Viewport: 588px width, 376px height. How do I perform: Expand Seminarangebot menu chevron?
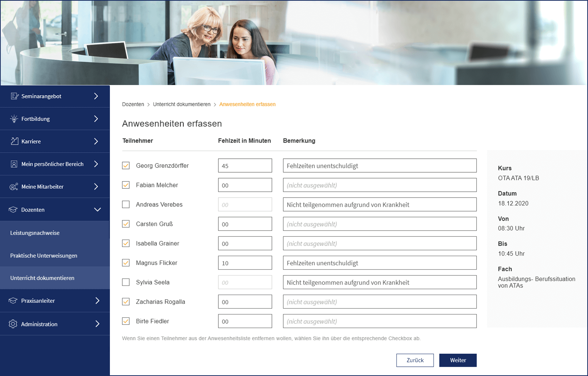pyautogui.click(x=96, y=96)
